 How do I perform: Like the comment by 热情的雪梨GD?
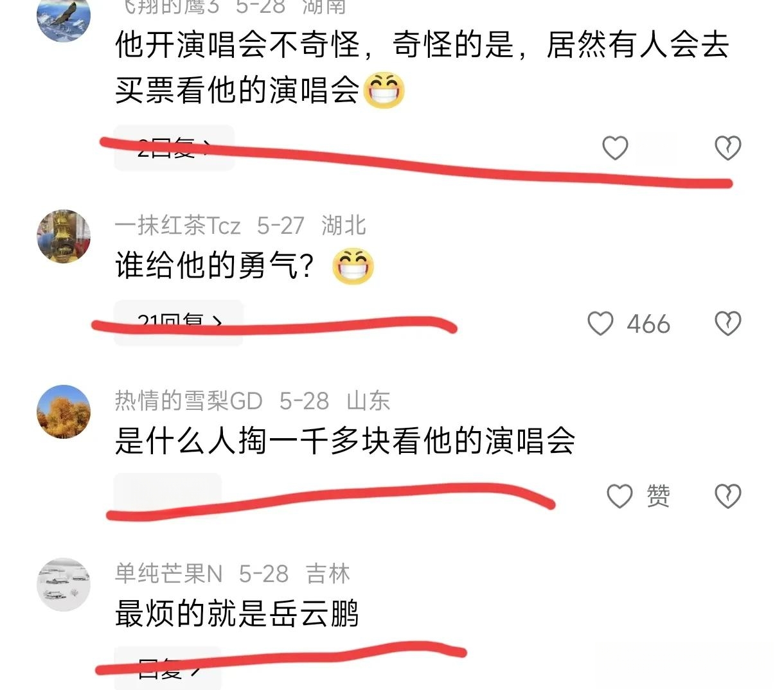(620, 496)
